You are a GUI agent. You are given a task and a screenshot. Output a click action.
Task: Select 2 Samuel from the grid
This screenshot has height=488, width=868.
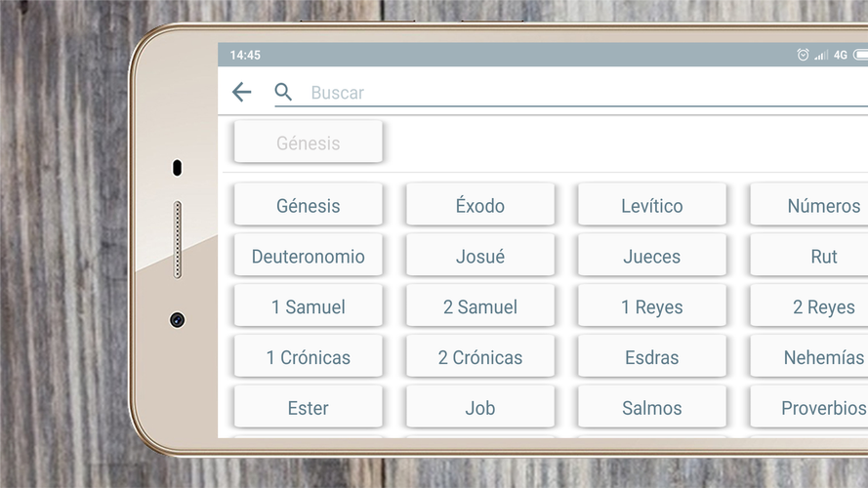(x=479, y=306)
